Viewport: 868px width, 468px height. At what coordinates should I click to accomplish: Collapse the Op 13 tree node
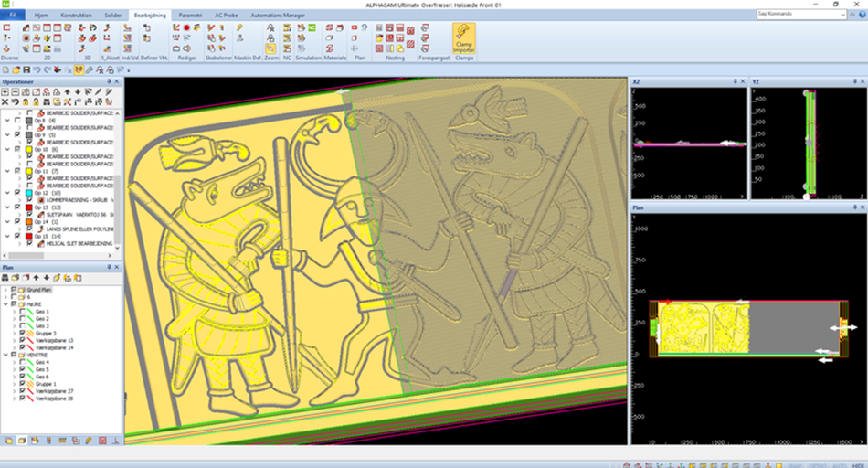click(7, 207)
